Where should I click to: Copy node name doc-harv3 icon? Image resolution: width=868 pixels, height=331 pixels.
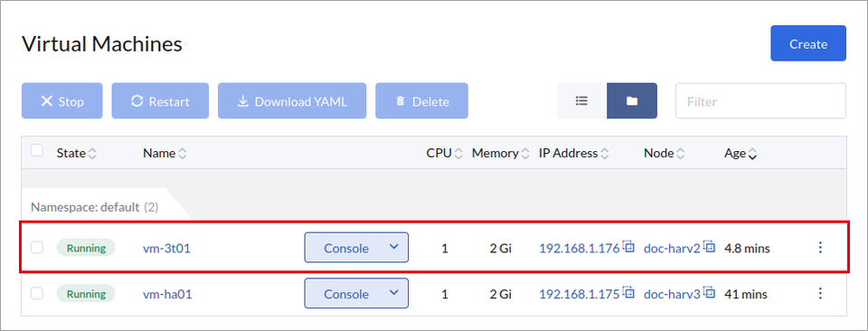coord(709,292)
